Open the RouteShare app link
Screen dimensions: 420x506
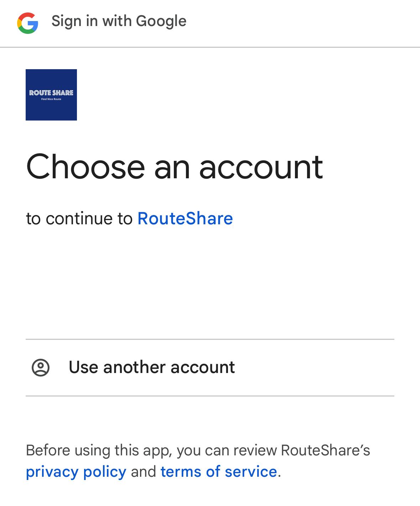185,218
